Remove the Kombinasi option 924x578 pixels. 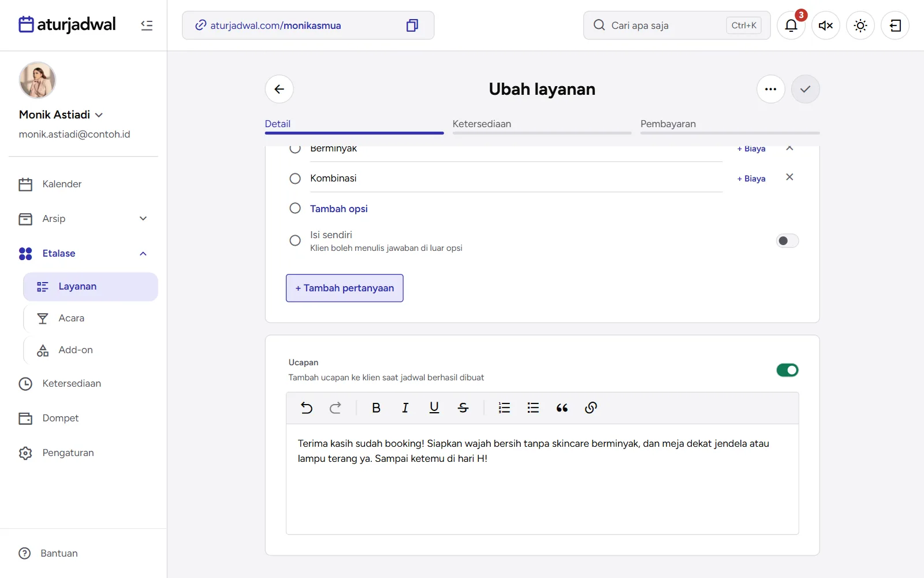coord(789,177)
